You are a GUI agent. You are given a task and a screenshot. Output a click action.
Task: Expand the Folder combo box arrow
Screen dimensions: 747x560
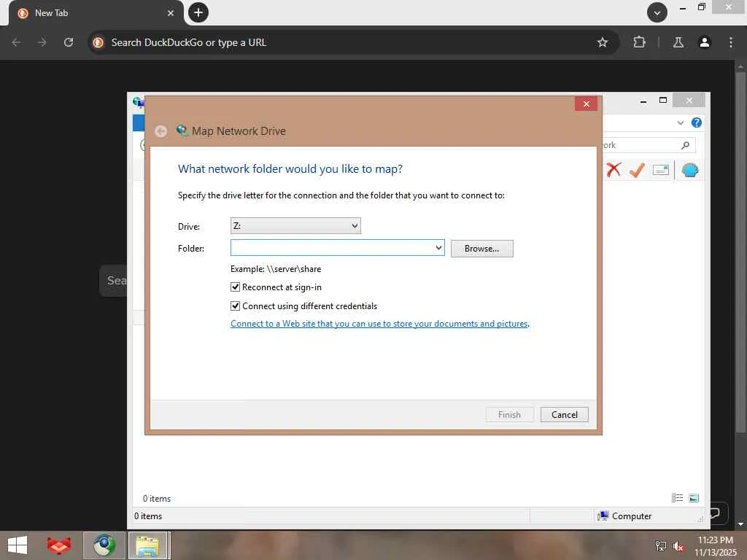coord(438,248)
